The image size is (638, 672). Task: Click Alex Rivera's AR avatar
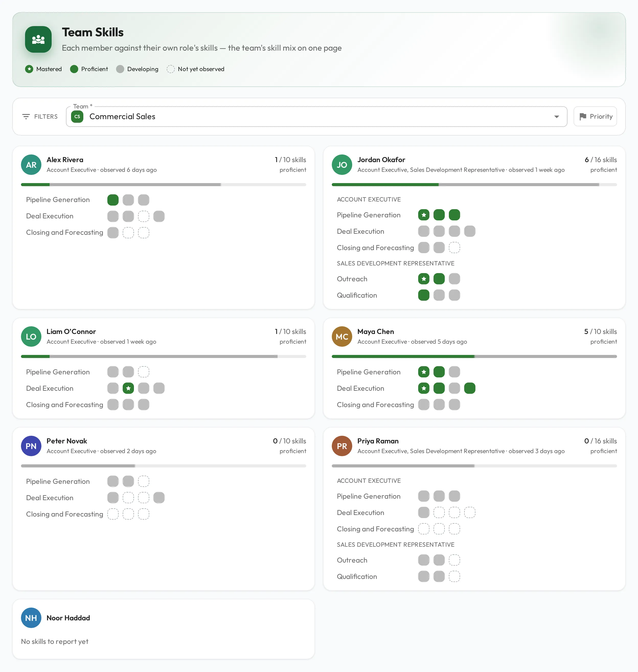(x=31, y=165)
